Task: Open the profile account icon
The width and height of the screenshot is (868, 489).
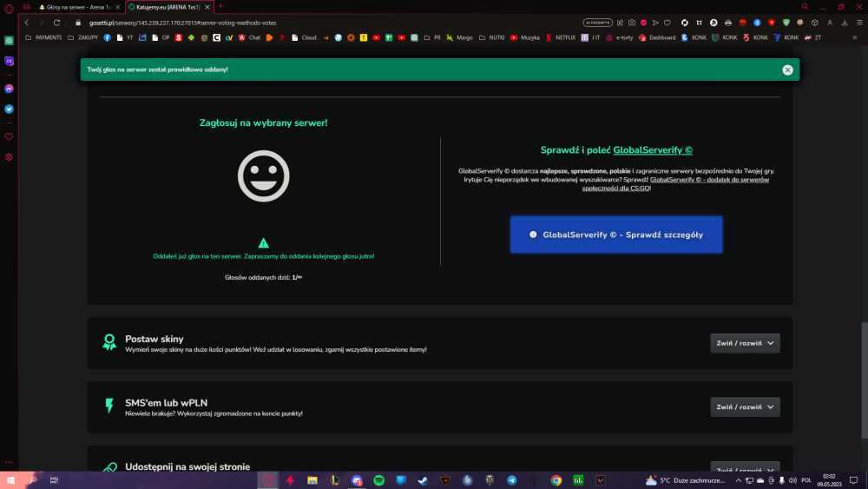Action: (x=830, y=23)
